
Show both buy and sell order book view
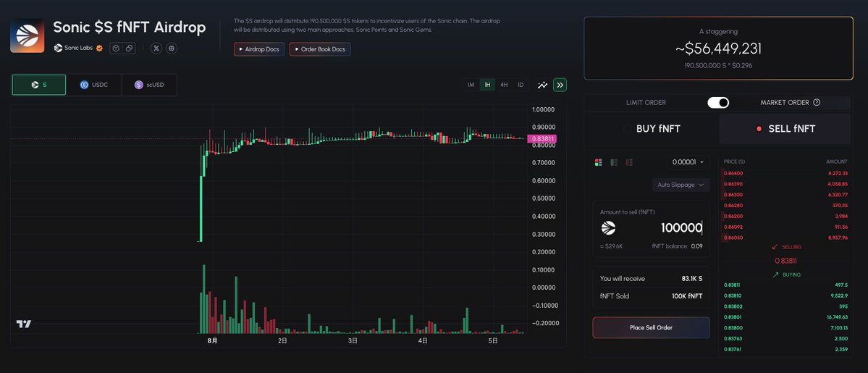click(599, 162)
